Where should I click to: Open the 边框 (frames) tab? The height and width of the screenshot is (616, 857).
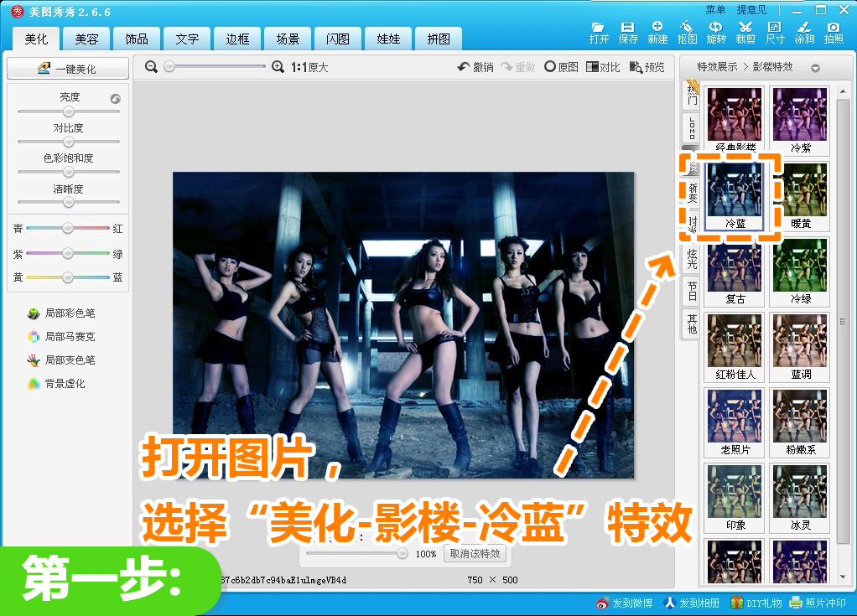237,39
